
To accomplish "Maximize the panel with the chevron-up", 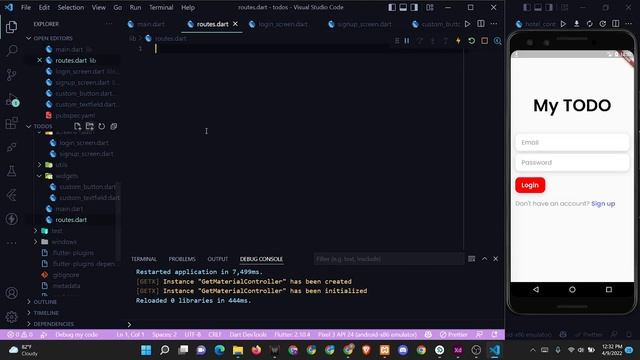I will (484, 259).
